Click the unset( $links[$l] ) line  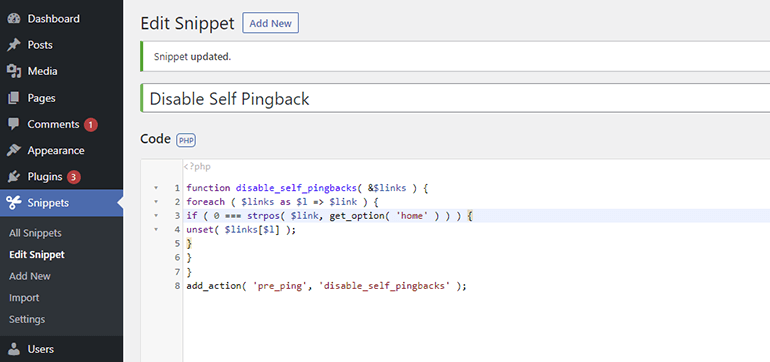[x=241, y=229]
